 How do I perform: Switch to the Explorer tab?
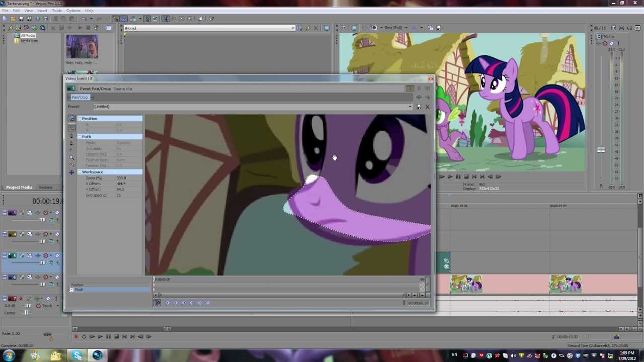(46, 188)
